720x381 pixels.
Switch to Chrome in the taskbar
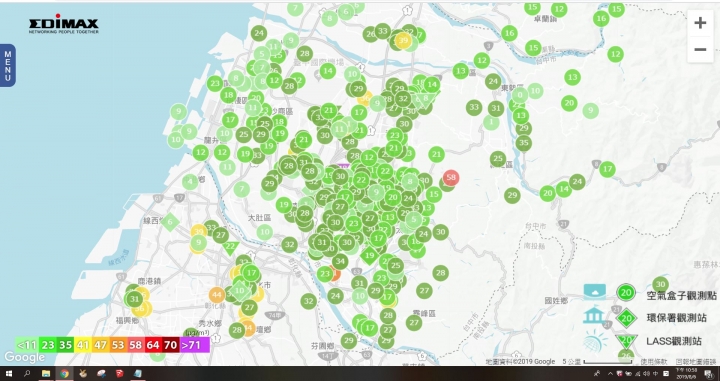pyautogui.click(x=64, y=374)
